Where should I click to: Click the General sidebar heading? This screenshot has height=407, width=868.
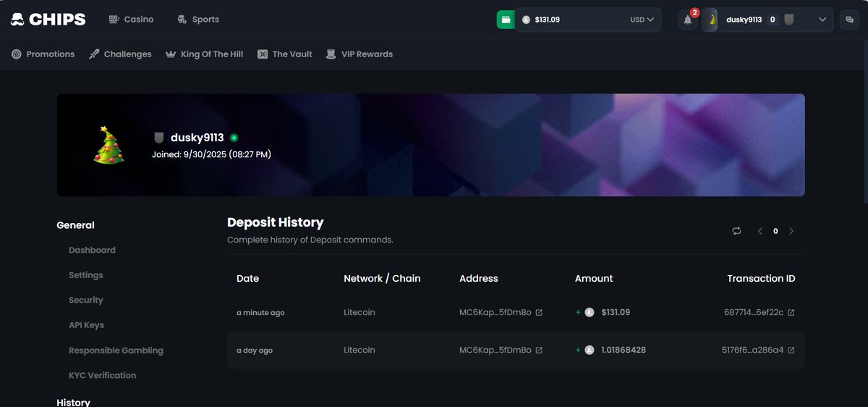click(76, 225)
